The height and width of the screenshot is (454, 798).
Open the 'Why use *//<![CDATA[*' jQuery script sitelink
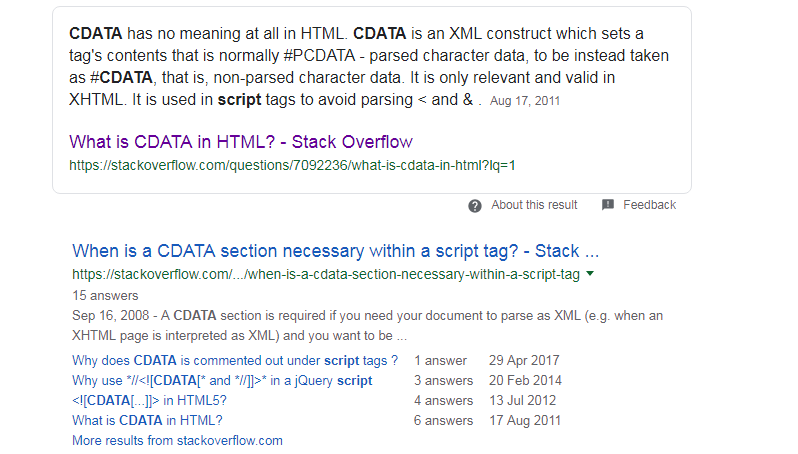(x=222, y=380)
